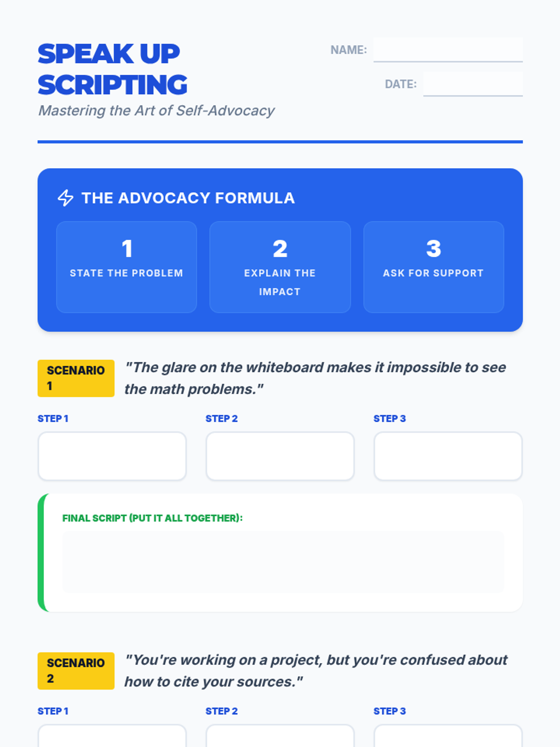Screen dimensions: 560x747
Task: Click The Advocacy Formula heading text
Action: tap(188, 198)
